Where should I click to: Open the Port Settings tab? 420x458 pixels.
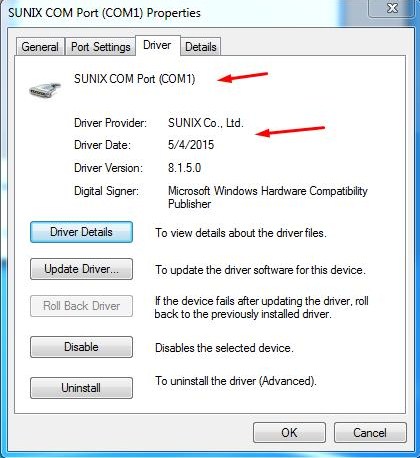pyautogui.click(x=101, y=47)
